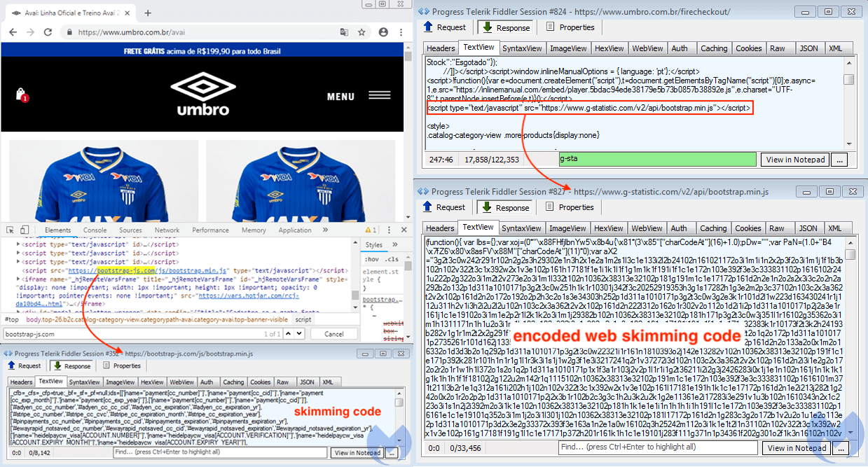Viewport: 868px width, 467px height.
Task: Click the translate page icon in address bar
Action: [344, 32]
